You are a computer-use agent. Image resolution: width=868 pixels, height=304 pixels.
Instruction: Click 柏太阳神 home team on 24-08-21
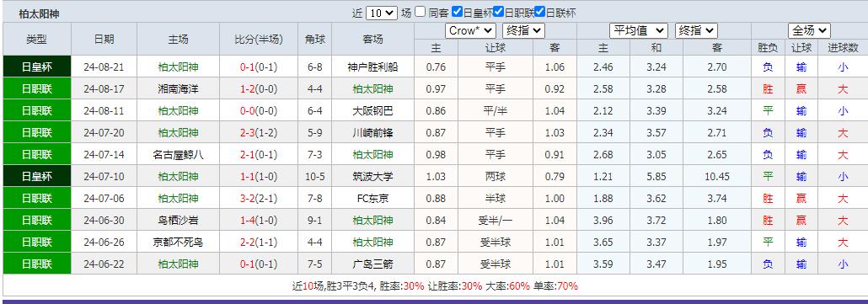tap(178, 67)
